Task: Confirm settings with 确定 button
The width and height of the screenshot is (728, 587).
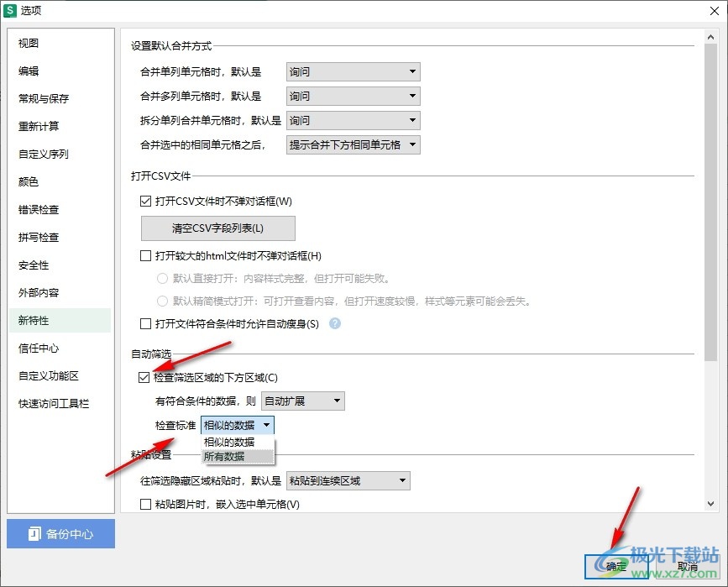Action: tap(616, 567)
